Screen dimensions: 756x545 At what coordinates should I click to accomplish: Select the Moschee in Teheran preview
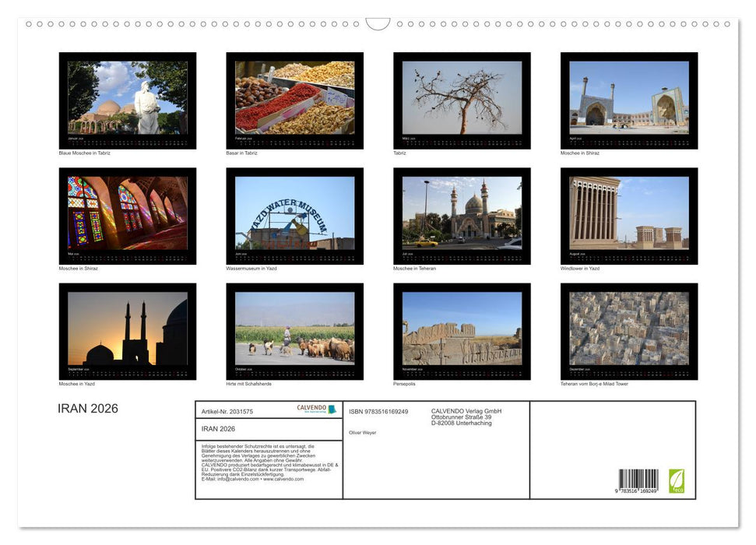(462, 215)
